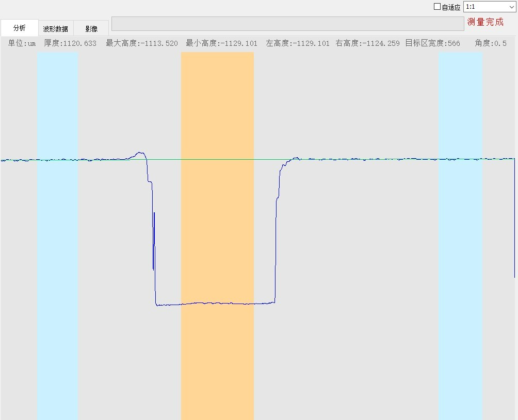
Task: Click the red 测量完成 status text
Action: click(485, 22)
